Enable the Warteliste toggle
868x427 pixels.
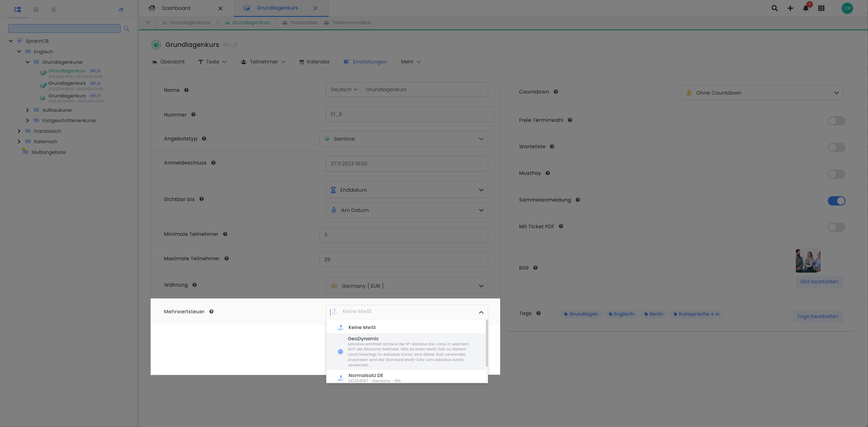coord(837,147)
